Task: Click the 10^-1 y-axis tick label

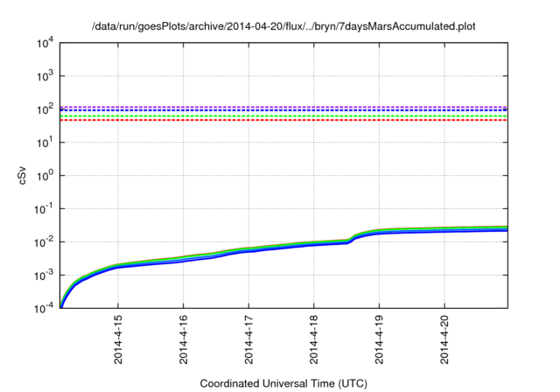Action: point(43,209)
